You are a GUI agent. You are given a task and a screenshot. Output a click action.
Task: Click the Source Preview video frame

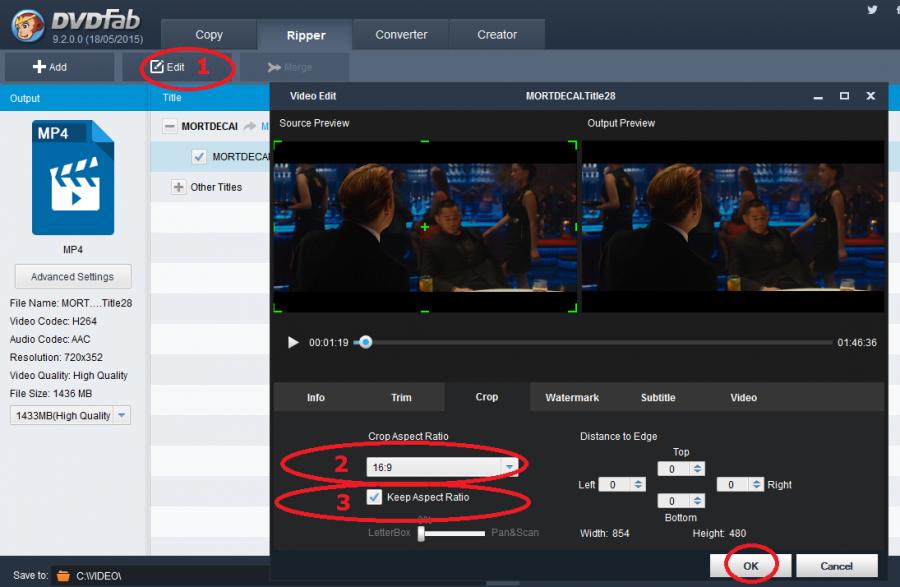[x=425, y=227]
